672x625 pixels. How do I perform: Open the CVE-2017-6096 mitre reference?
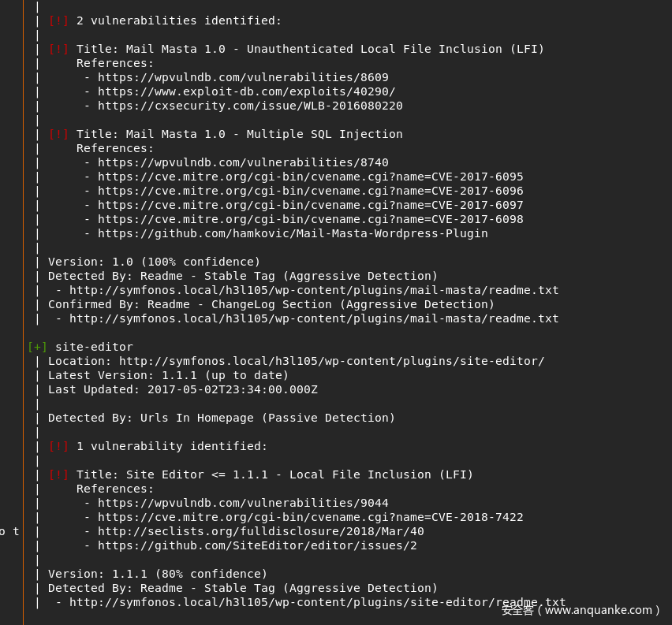[310, 191]
